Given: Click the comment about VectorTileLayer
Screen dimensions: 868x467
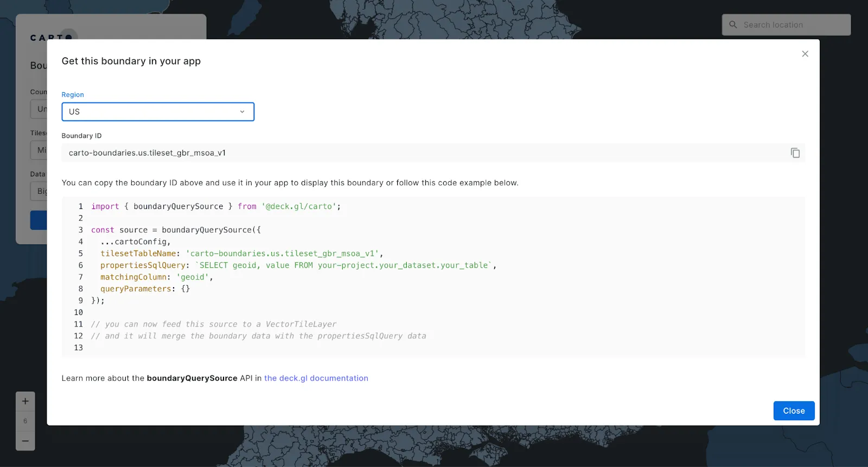Looking at the screenshot, I should point(214,325).
